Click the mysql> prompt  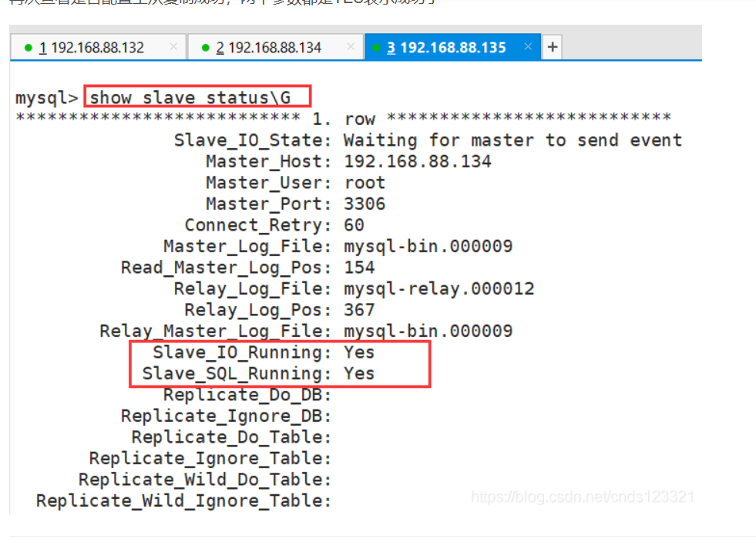click(47, 99)
